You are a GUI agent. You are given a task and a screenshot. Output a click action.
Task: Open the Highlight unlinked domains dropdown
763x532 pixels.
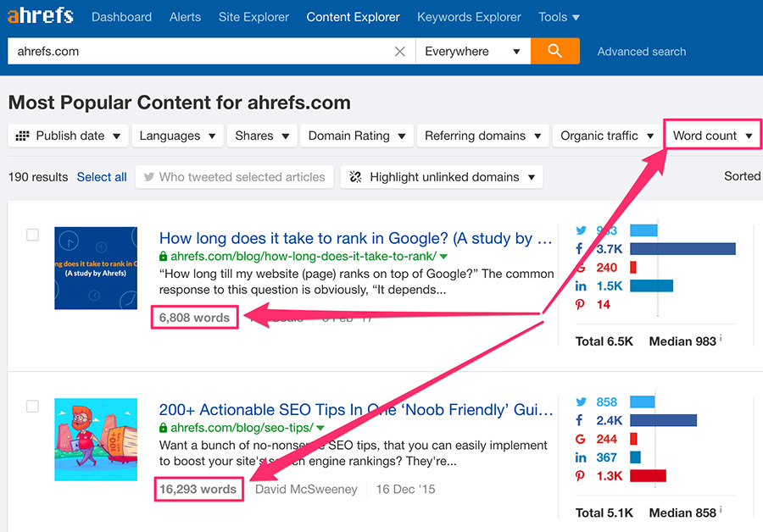pos(442,177)
